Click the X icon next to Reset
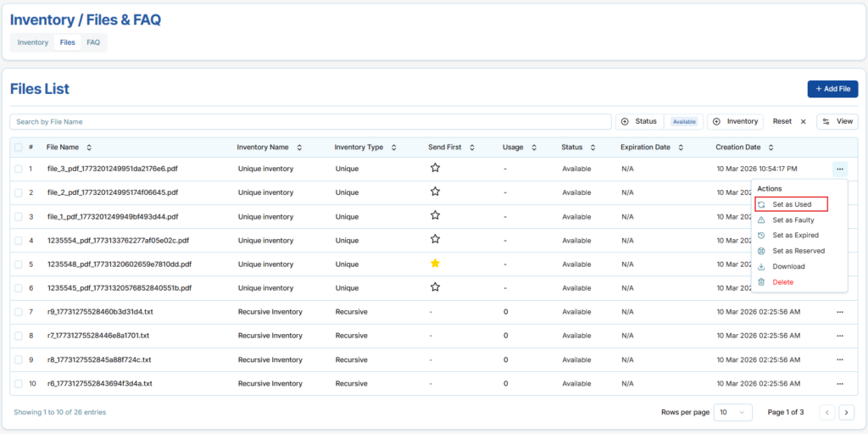This screenshot has width=868, height=434. pyautogui.click(x=804, y=122)
